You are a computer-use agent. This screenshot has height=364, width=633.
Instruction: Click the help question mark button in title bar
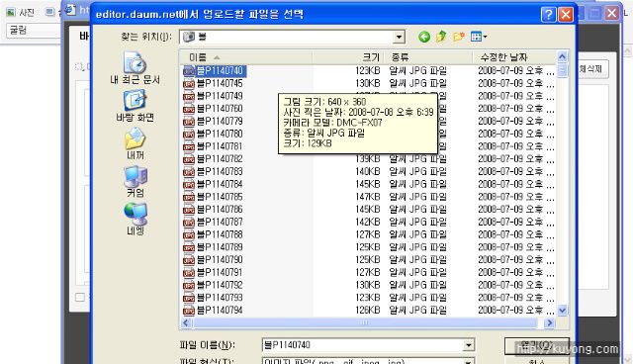coord(548,15)
